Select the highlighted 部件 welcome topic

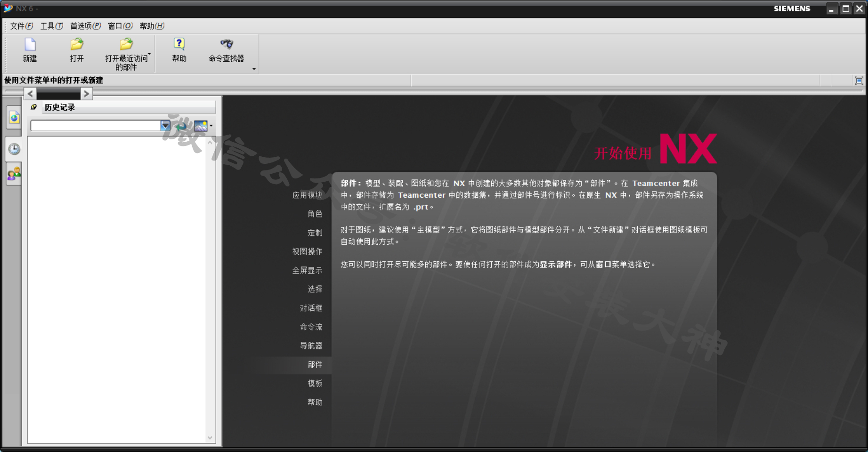tap(315, 364)
